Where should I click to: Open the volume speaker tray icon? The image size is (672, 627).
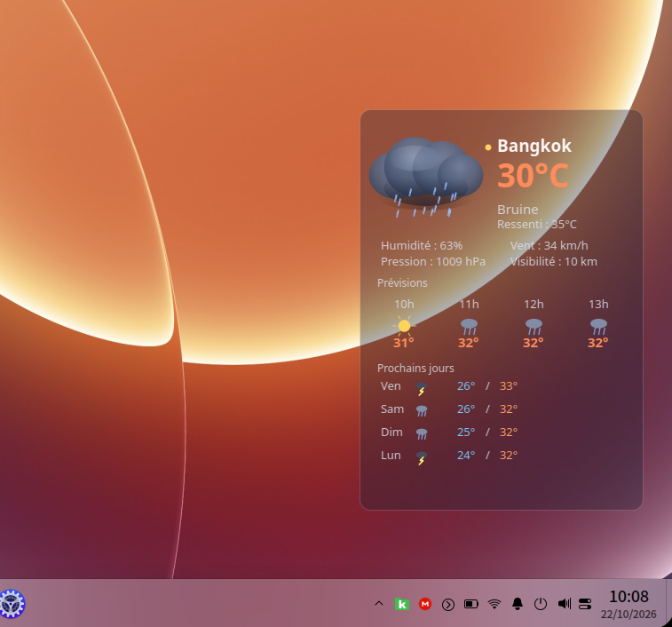tap(564, 604)
